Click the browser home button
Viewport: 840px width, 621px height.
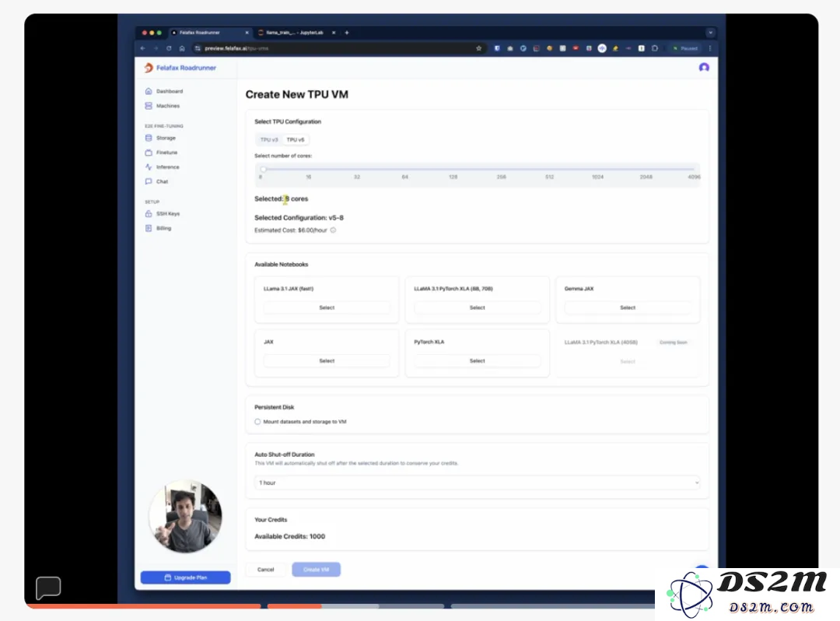click(x=182, y=48)
